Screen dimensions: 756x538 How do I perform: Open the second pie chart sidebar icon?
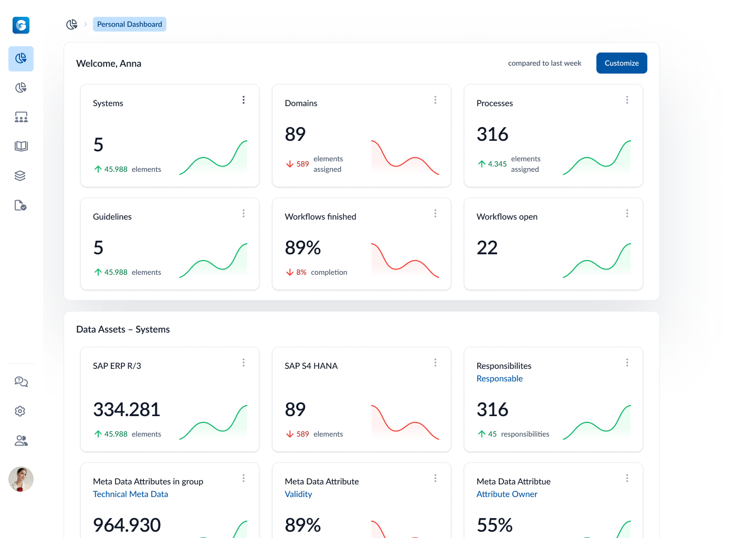point(21,88)
